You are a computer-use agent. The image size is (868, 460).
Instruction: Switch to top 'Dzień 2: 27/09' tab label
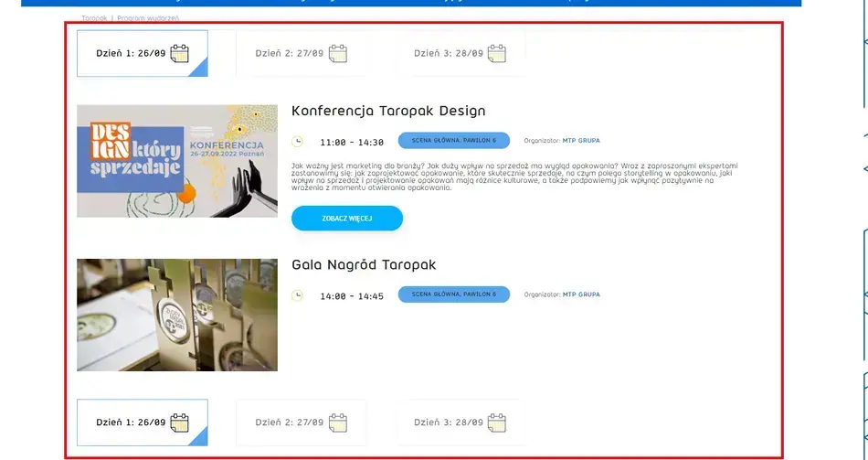[290, 53]
